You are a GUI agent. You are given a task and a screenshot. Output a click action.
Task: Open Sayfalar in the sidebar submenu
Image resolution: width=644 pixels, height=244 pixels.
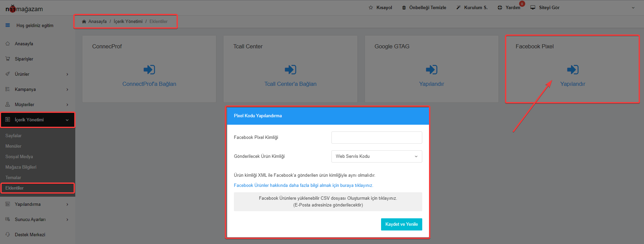coord(14,136)
